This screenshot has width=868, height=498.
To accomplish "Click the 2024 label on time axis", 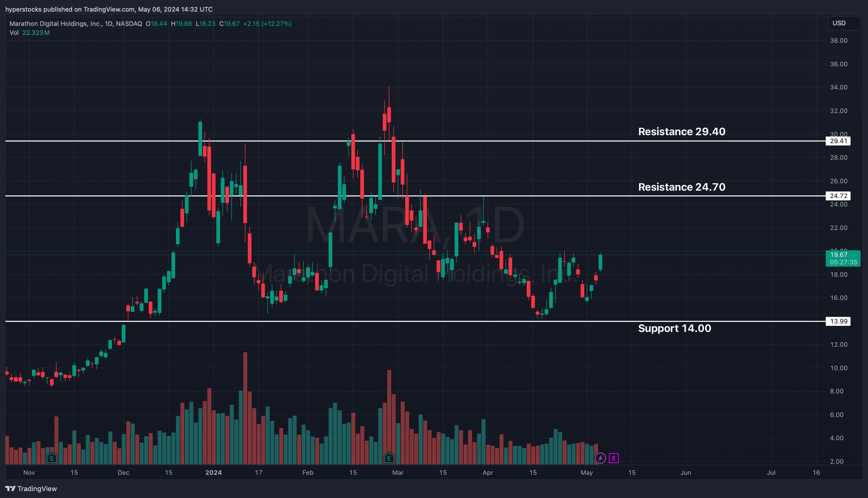I will tap(213, 473).
